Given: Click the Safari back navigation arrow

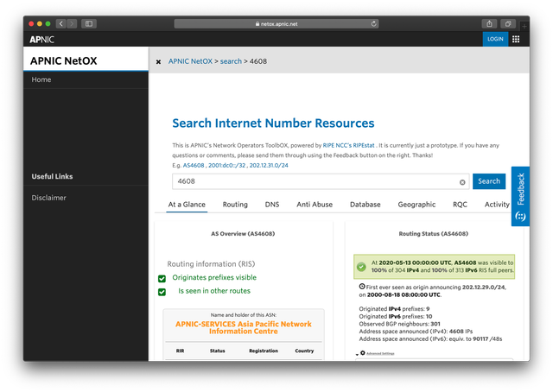Looking at the screenshot, I should [x=61, y=23].
